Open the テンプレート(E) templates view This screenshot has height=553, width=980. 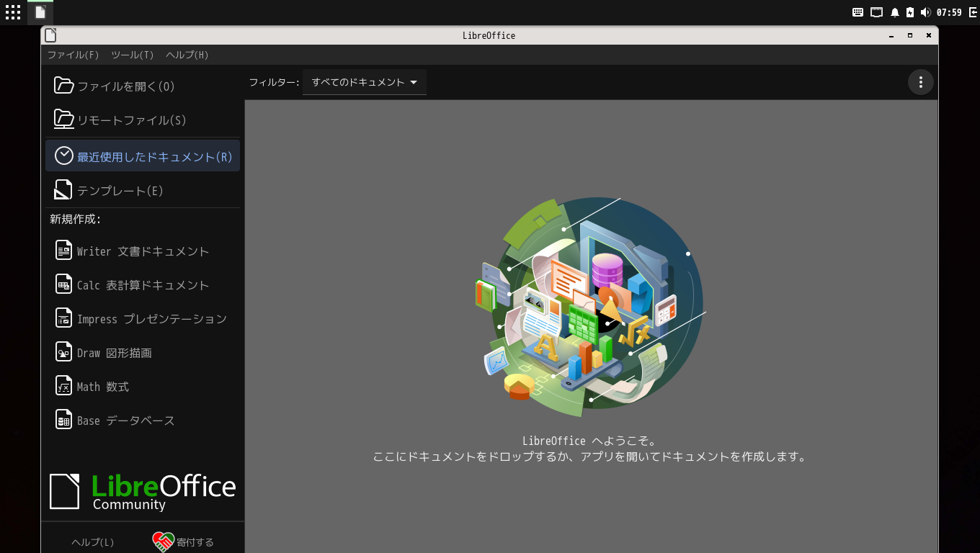coord(143,190)
